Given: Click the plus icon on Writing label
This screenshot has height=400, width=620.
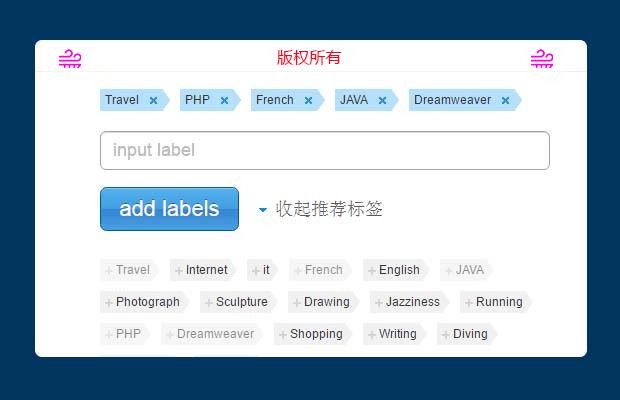Looking at the screenshot, I should pos(372,334).
